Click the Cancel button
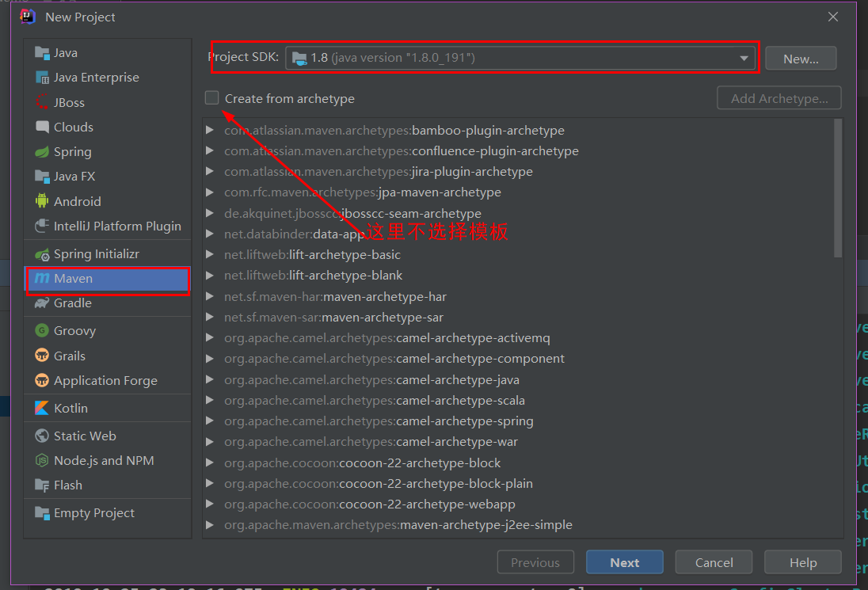This screenshot has height=590, width=868. pyautogui.click(x=714, y=562)
